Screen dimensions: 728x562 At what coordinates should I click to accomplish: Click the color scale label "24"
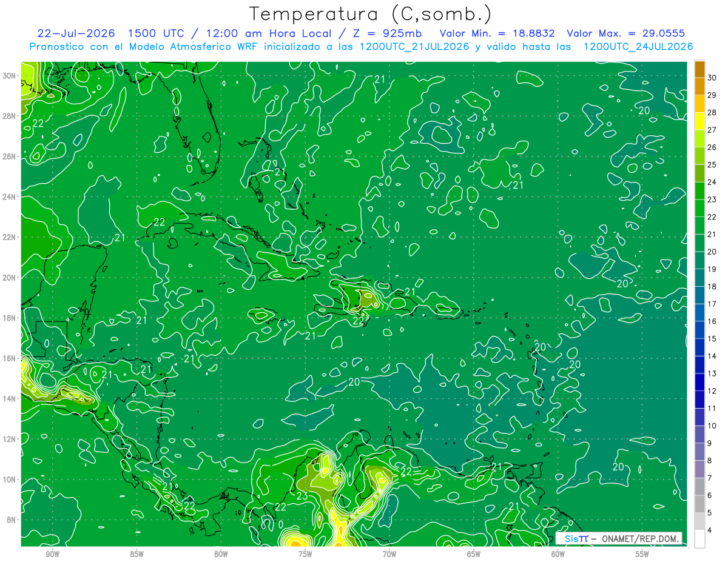[x=712, y=182]
